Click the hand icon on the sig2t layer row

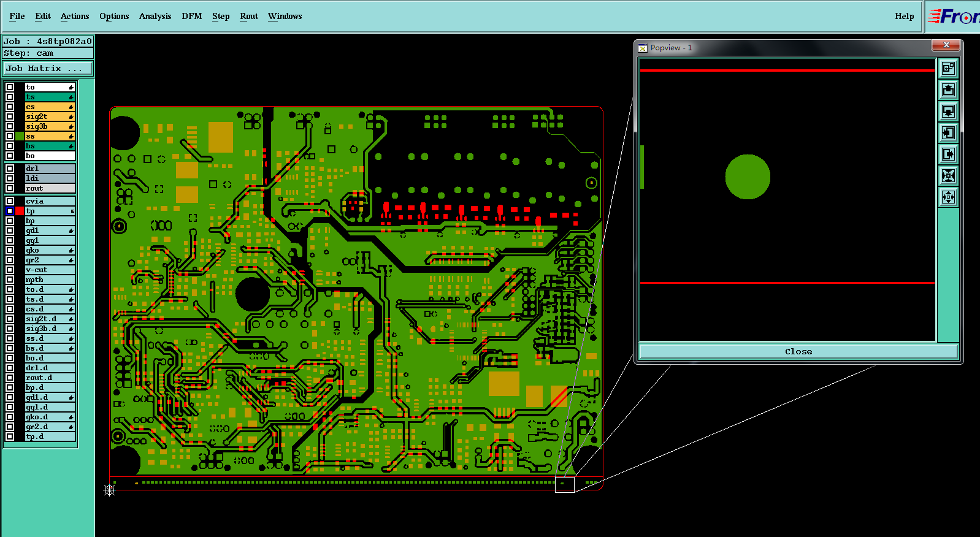(x=71, y=116)
